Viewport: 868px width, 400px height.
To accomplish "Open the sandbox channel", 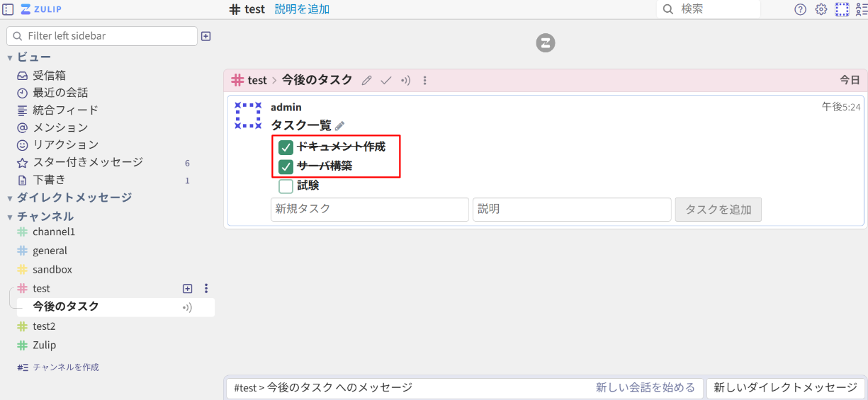I will pos(52,270).
